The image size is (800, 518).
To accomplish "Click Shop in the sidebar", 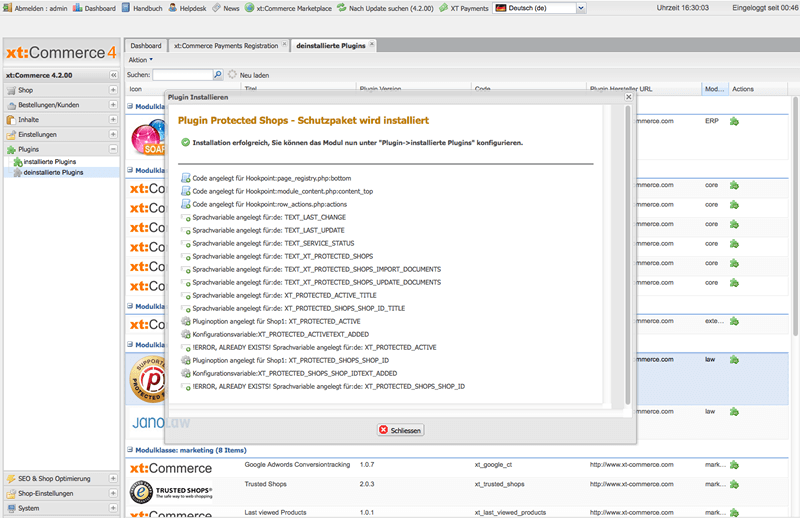I will [x=26, y=90].
